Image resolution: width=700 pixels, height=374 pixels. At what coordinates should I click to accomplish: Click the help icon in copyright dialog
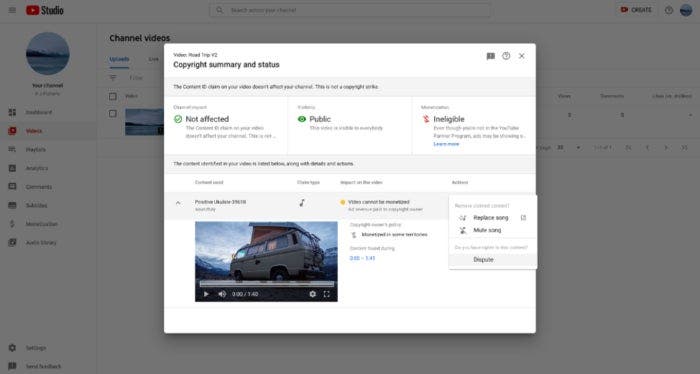(x=506, y=56)
